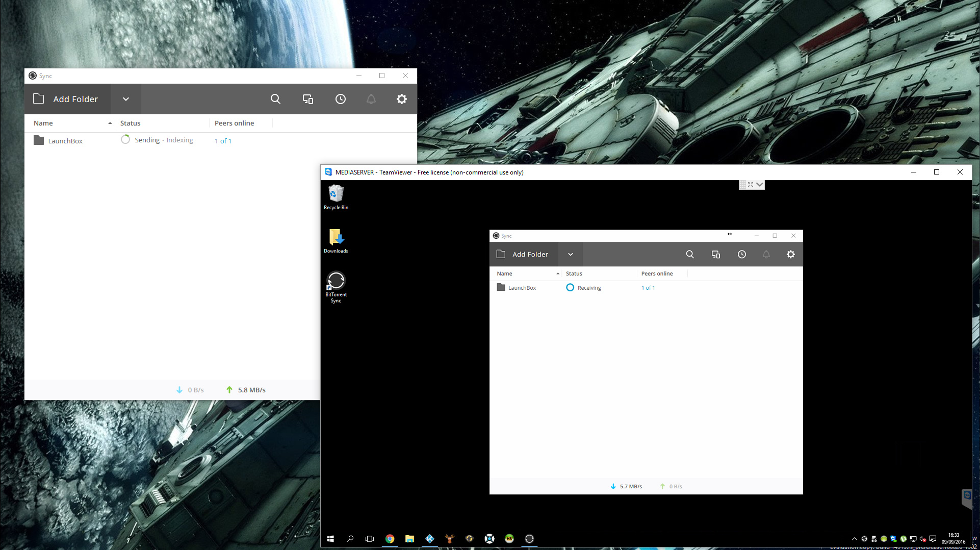Show hidden tray icons on remote taskbar

coord(855,539)
